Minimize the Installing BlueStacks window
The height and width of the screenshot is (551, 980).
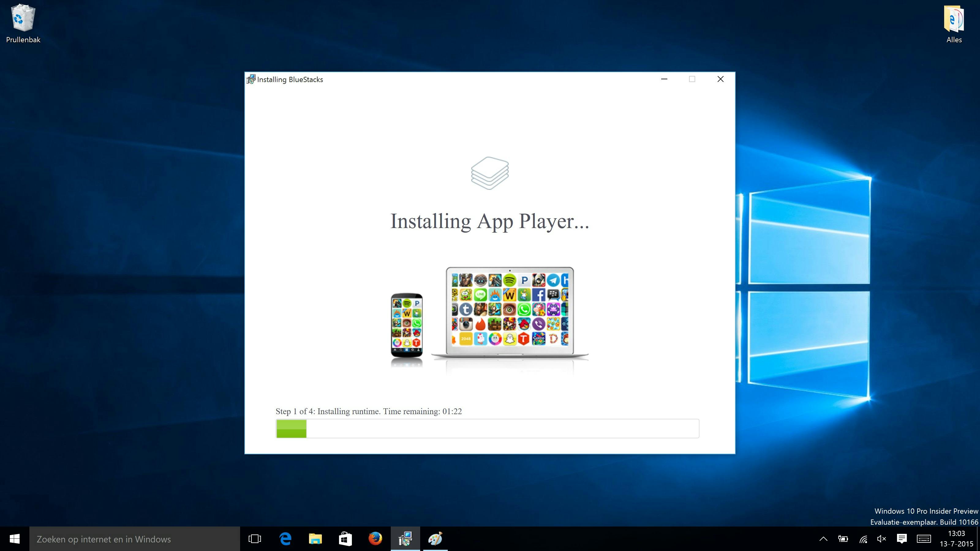pyautogui.click(x=664, y=79)
